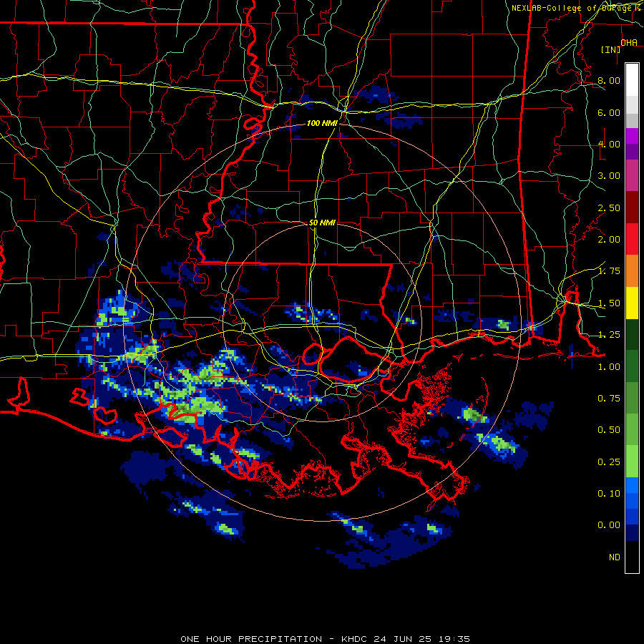Pick the bright red swatch beside 2.00
Screen dimensions: 644x644
point(632,239)
